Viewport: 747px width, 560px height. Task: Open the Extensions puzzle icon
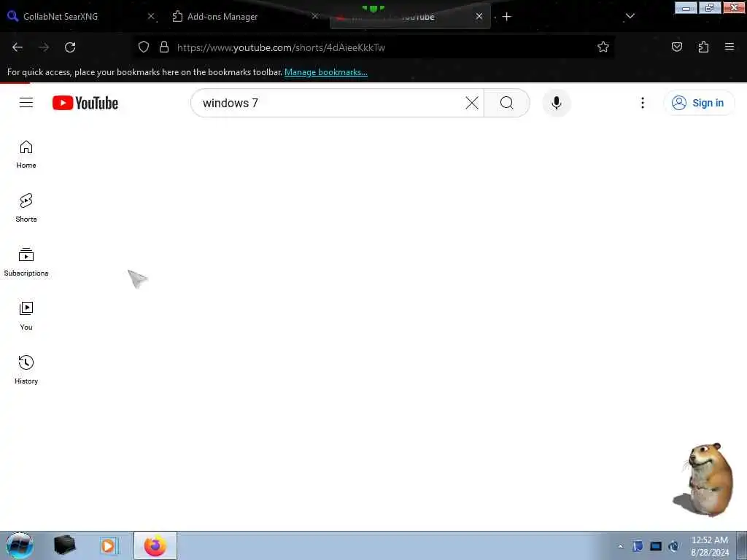click(x=703, y=47)
